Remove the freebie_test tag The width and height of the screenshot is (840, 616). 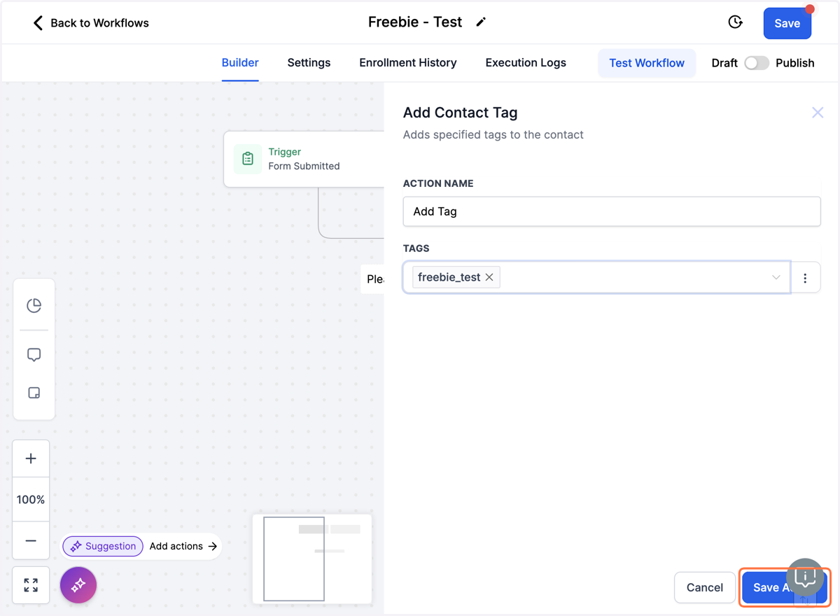point(489,277)
